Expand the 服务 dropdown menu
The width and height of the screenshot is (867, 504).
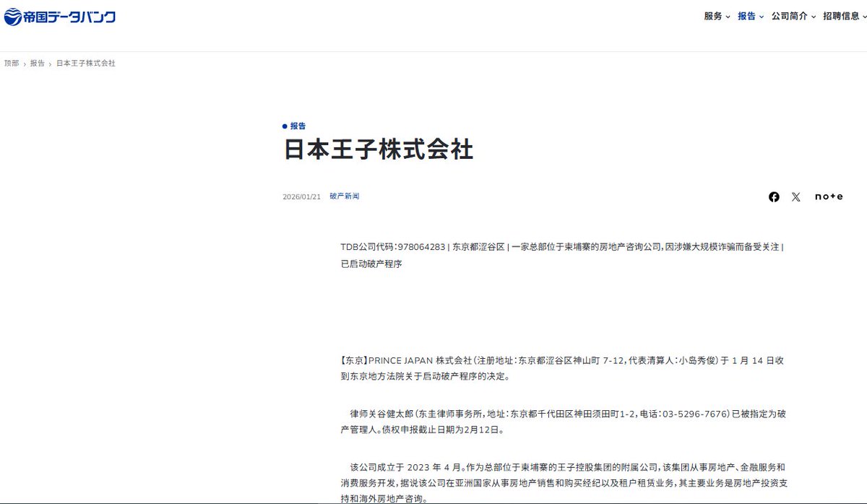[x=717, y=16]
